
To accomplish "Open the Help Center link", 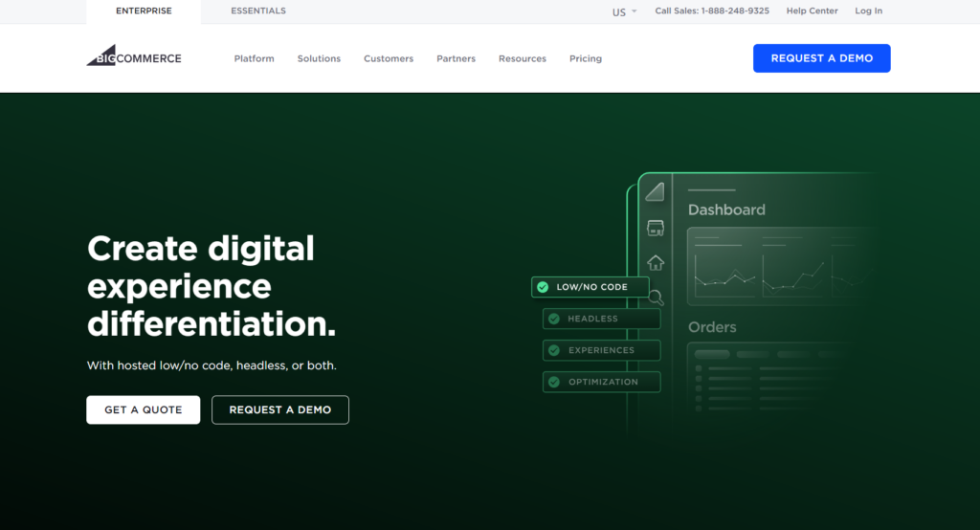I will (812, 11).
